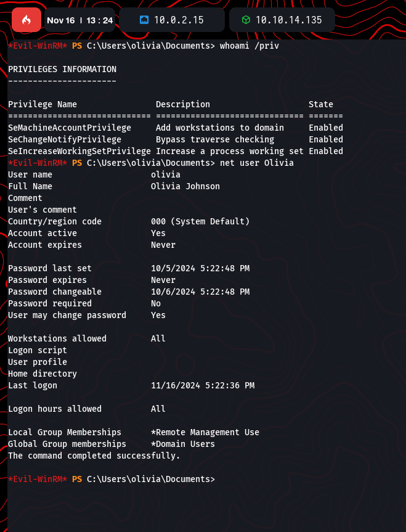Image resolution: width=406 pixels, height=532 pixels.
Task: Click the SeMachineAccountPrivilege entry
Action: (70, 128)
